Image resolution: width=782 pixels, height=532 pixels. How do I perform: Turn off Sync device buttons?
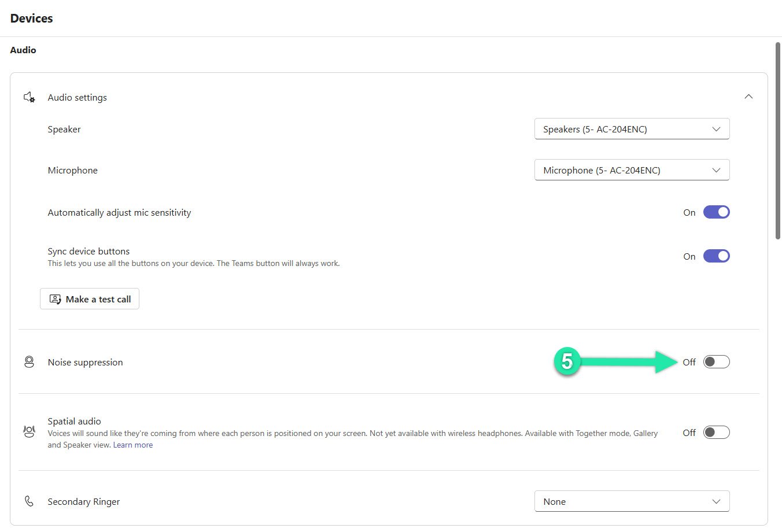click(716, 256)
